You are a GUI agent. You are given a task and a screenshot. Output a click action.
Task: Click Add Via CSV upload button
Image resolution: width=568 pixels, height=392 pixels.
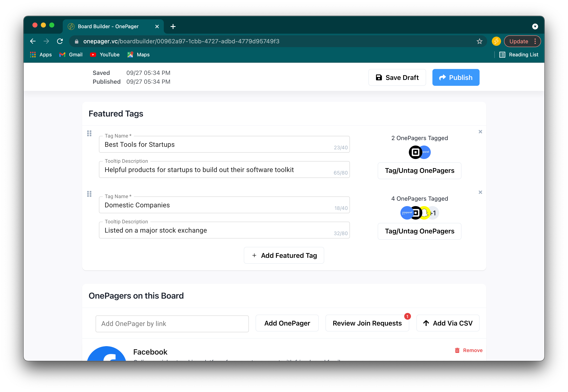(x=448, y=323)
